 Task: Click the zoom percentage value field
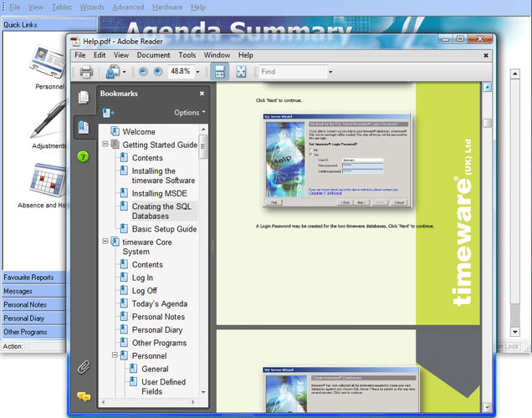coord(181,72)
